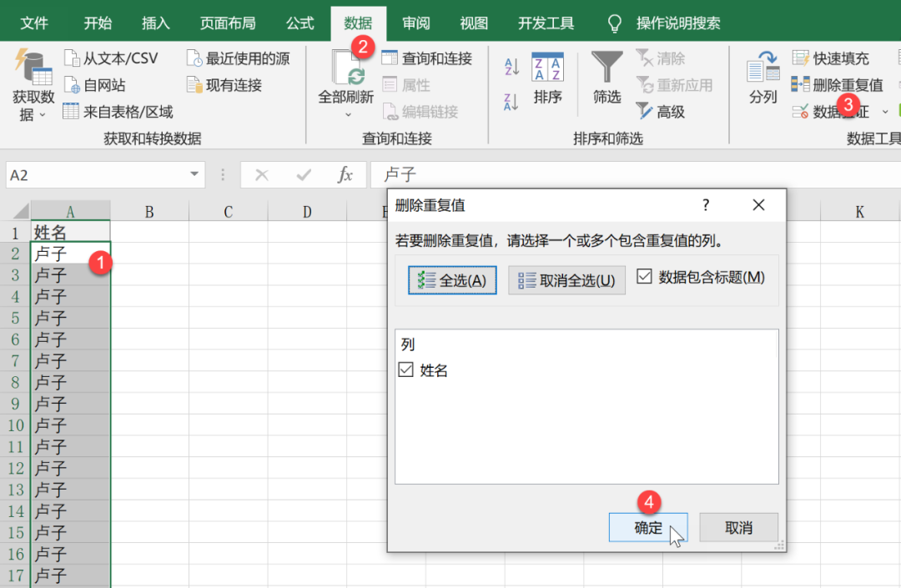Click the 全选(A) button
The width and height of the screenshot is (901, 588).
(451, 281)
